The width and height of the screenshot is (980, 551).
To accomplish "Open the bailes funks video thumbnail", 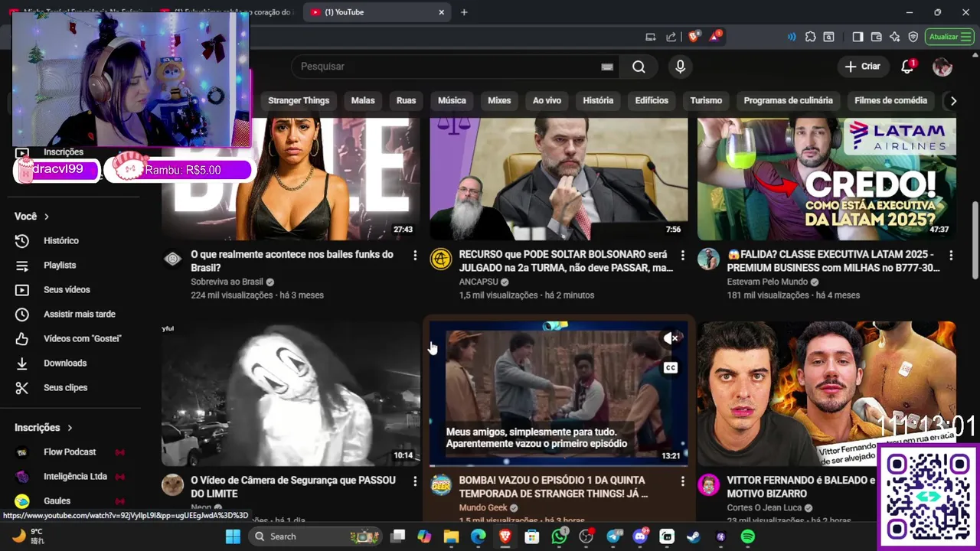I will (x=291, y=179).
